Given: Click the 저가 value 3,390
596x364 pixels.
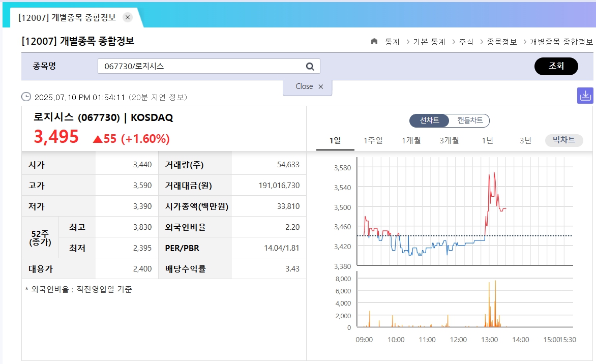Looking at the screenshot, I should [142, 206].
